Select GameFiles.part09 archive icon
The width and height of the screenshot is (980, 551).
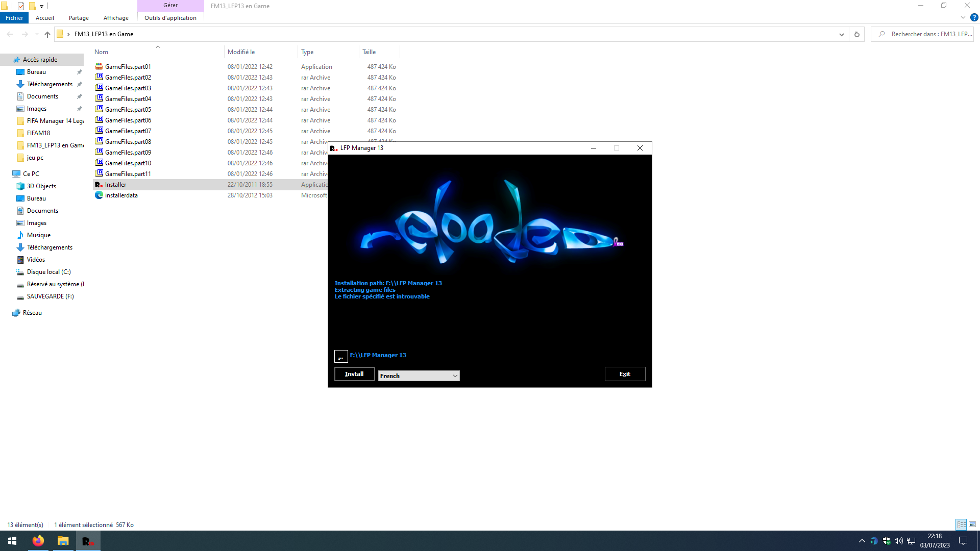pyautogui.click(x=99, y=152)
